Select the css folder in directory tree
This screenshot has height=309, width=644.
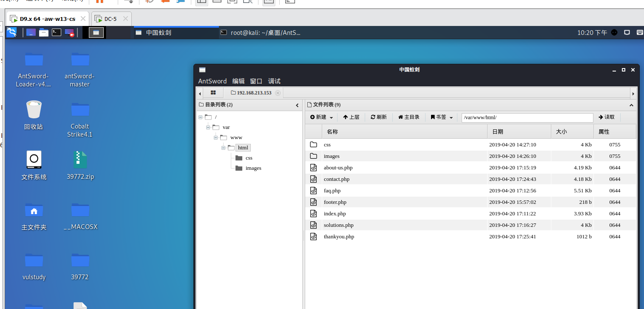click(249, 158)
